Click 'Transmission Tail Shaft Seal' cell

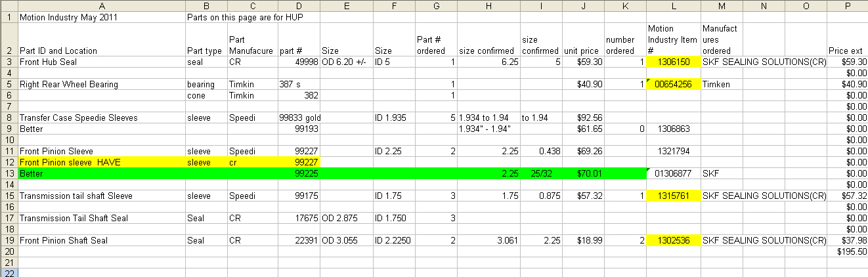pyautogui.click(x=100, y=218)
